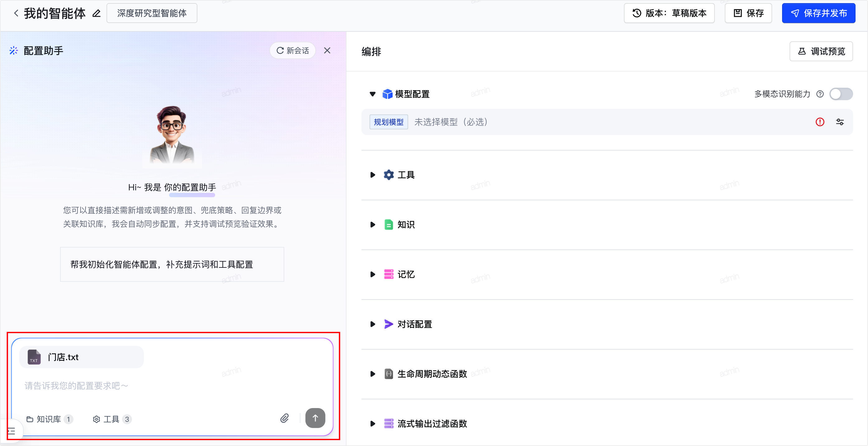The image size is (868, 446).
Task: Click the sidebar list icon at bottom left
Action: [12, 431]
